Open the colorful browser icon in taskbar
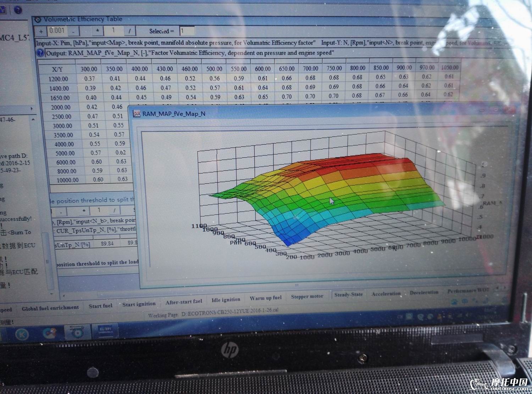The height and width of the screenshot is (394, 532). pyautogui.click(x=50, y=333)
